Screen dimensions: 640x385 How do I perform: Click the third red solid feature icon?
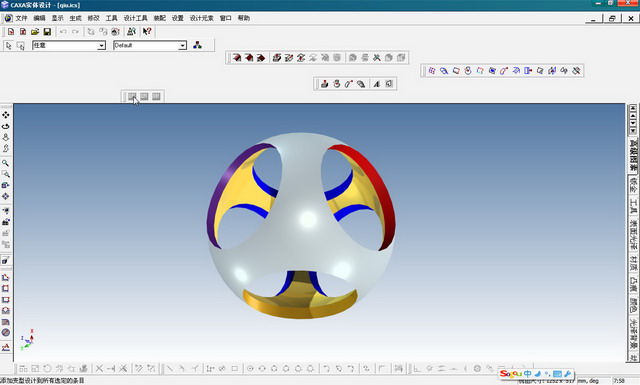click(260, 58)
